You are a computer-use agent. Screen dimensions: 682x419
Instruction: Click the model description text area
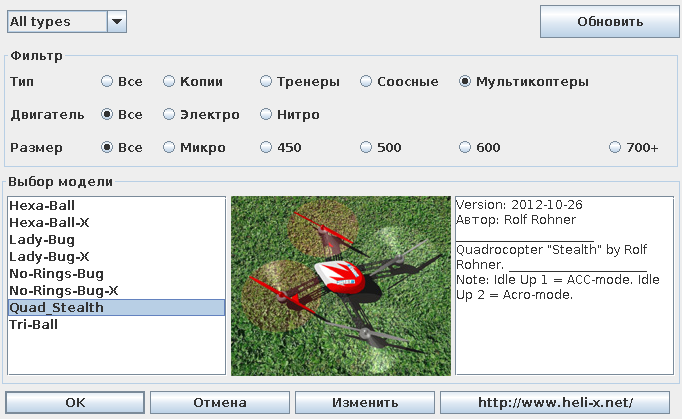[564, 285]
